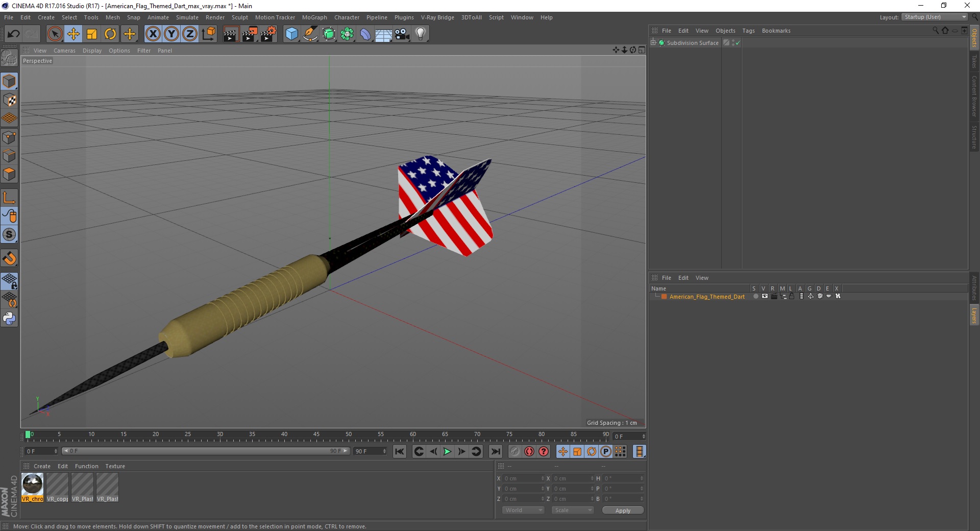Render the active view
This screenshot has width=980, height=531.
(x=231, y=34)
